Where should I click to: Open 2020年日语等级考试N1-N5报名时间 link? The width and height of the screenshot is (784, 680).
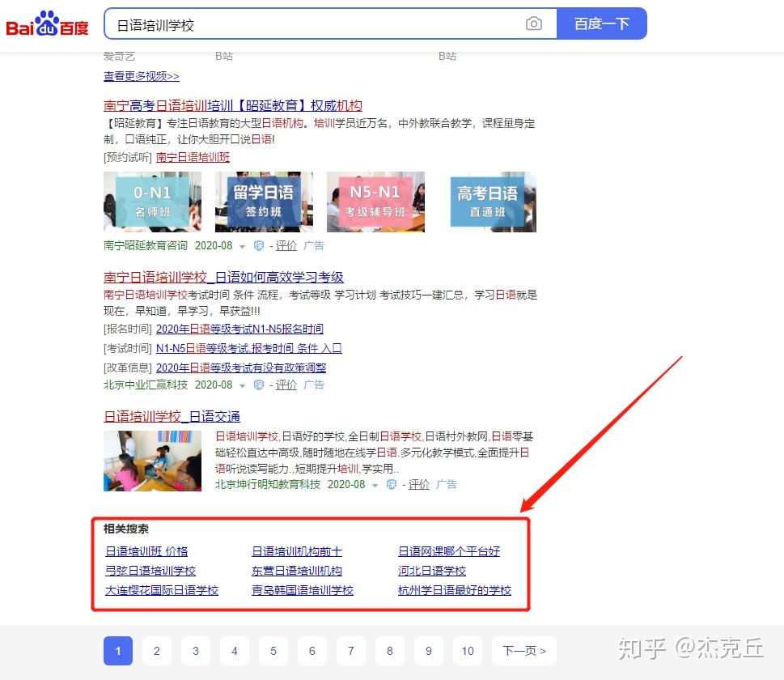[x=239, y=329]
